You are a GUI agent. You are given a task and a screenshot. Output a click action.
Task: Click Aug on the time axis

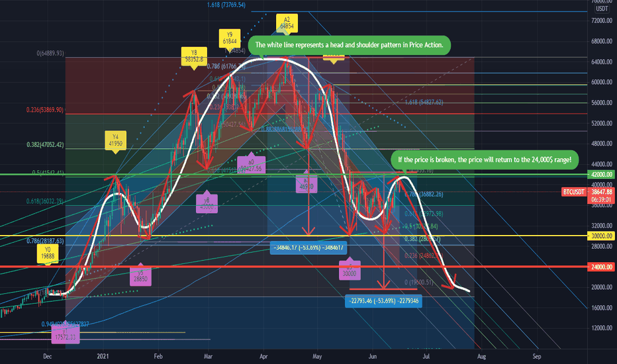pos(481,357)
